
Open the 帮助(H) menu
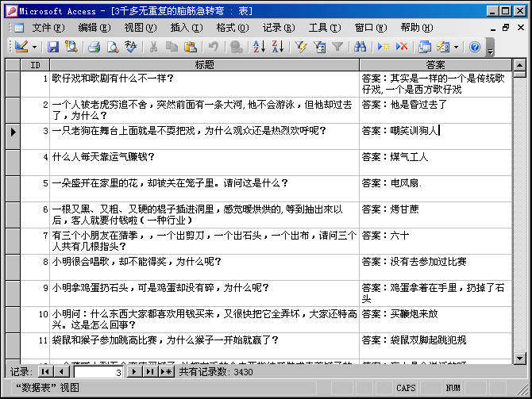coord(417,28)
